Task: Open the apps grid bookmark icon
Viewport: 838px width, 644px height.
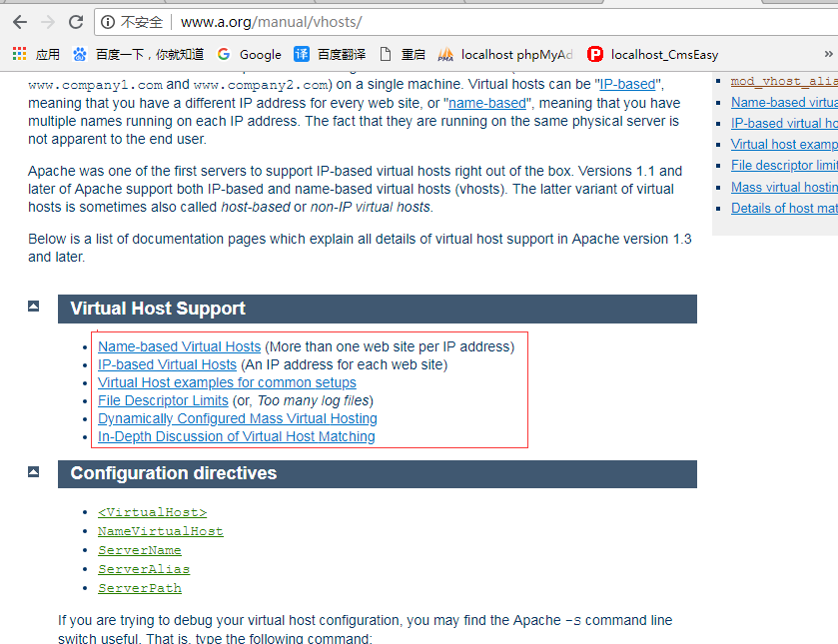Action: (19, 54)
